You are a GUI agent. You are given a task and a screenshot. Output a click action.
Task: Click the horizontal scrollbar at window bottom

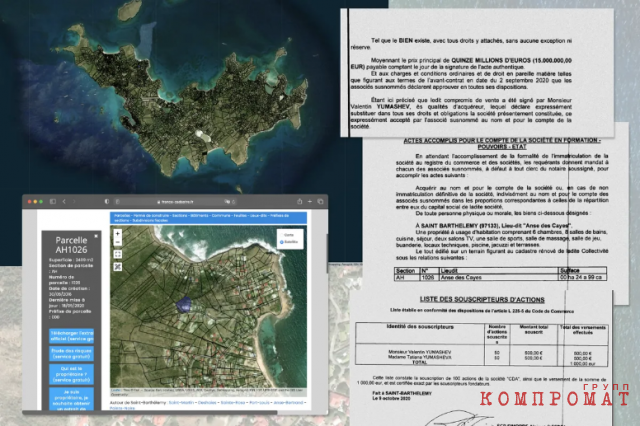tap(149, 412)
